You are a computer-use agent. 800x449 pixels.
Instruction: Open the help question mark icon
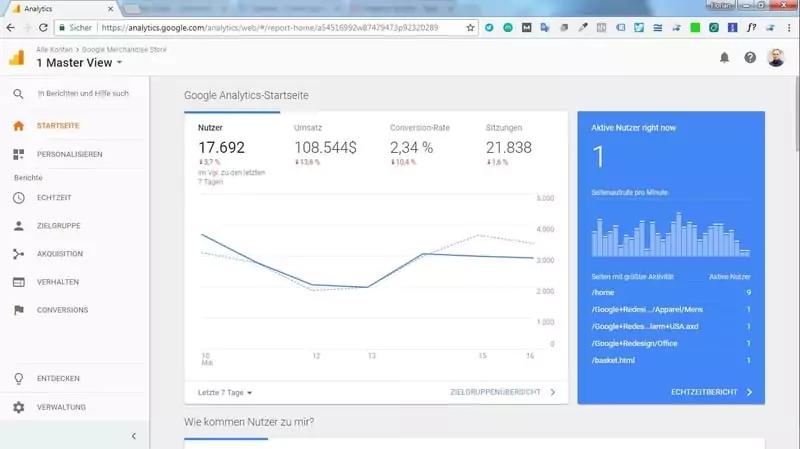click(750, 58)
